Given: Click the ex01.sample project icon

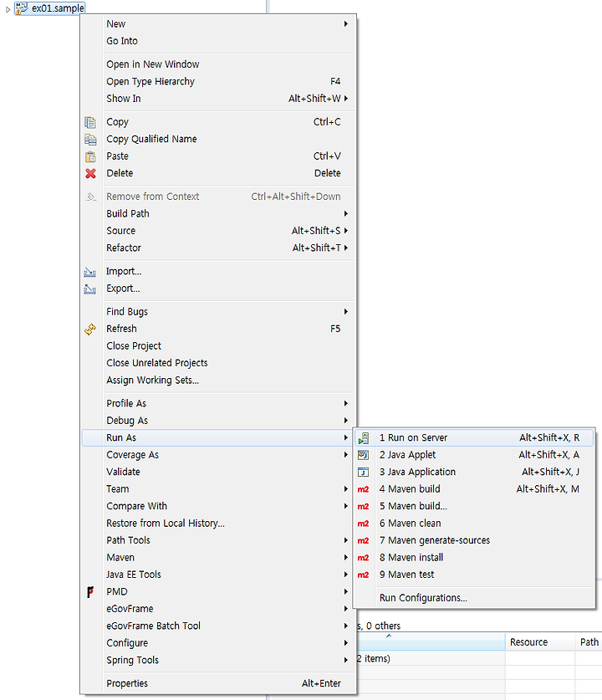Looking at the screenshot, I should 21,8.
